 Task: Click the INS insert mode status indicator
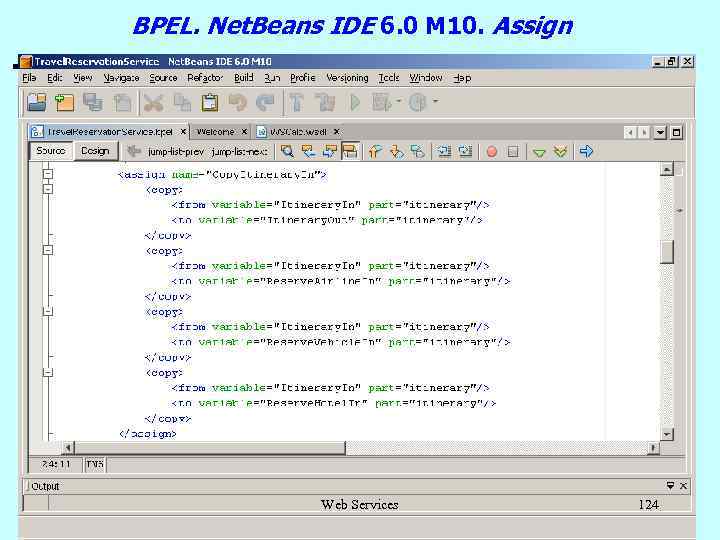pyautogui.click(x=95, y=464)
